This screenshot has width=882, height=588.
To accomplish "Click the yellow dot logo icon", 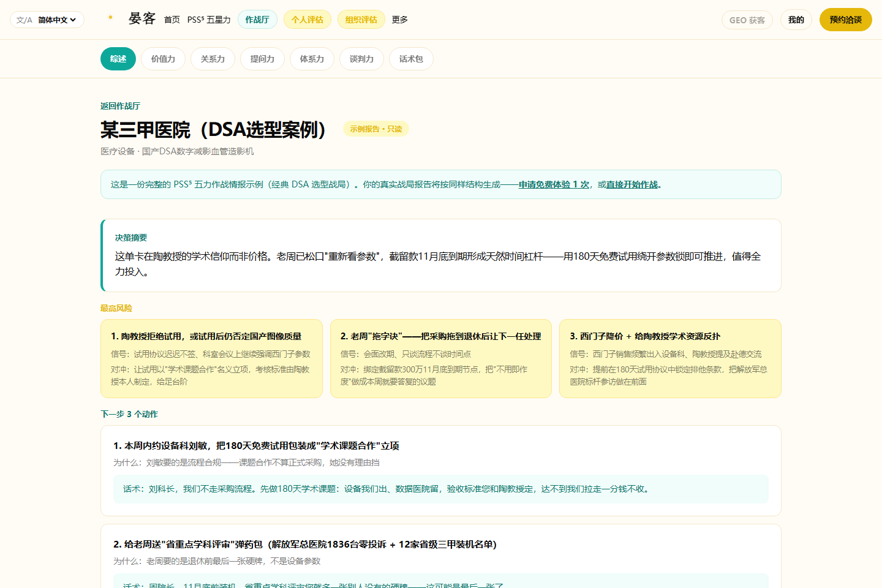I will pyautogui.click(x=110, y=17).
